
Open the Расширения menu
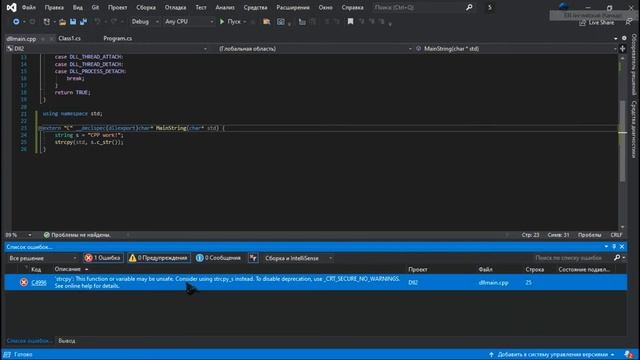click(x=293, y=7)
